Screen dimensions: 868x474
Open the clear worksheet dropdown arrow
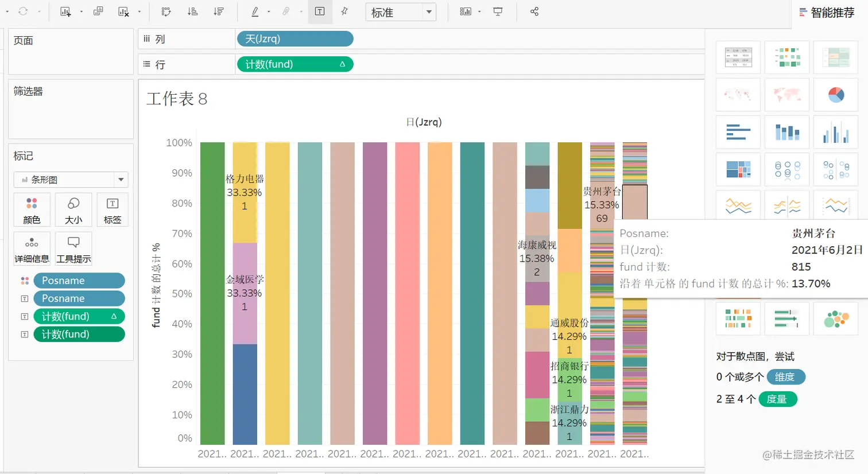tap(139, 11)
